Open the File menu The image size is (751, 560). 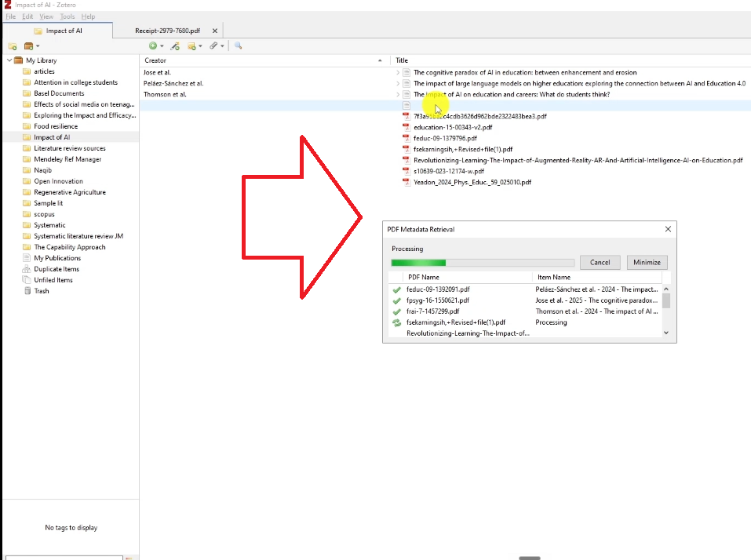(x=10, y=16)
